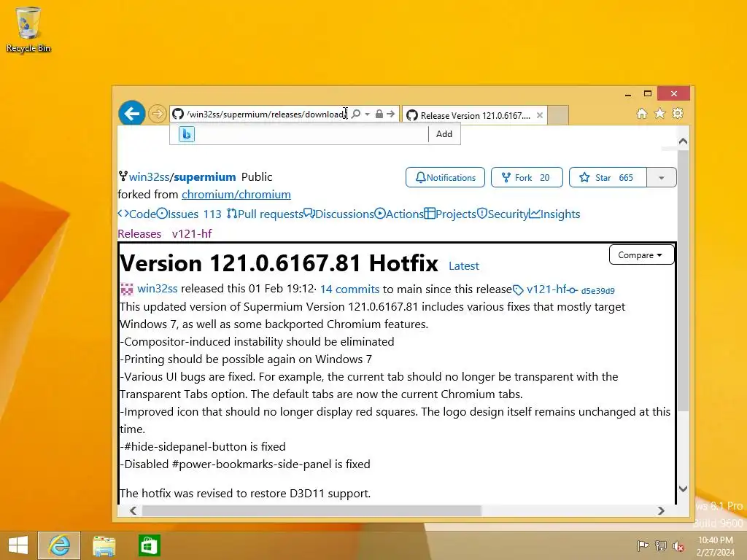Image resolution: width=747 pixels, height=560 pixels.
Task: Open the Pull requests tab
Action: [265, 214]
